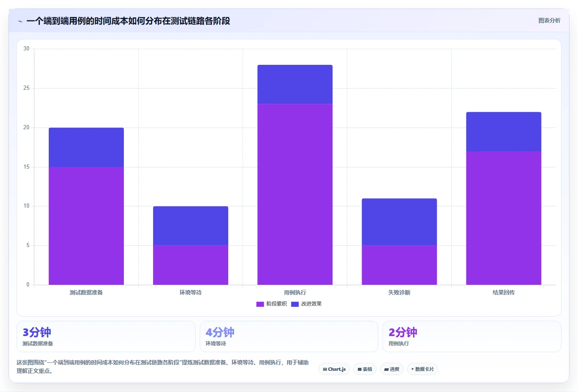This screenshot has width=578, height=392.
Task: Click blue bar segment for 测试数据准备
Action: (86, 147)
